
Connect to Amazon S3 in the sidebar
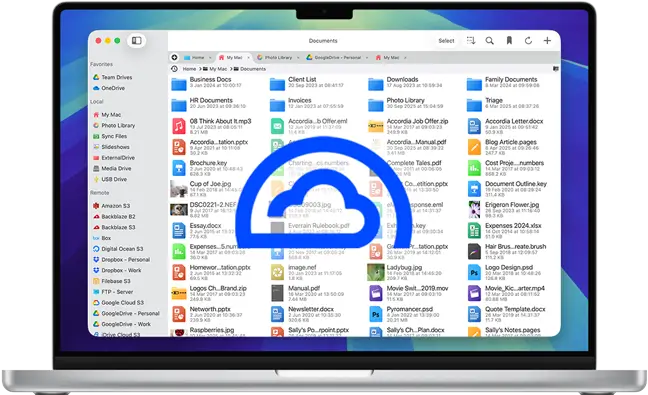(x=111, y=205)
